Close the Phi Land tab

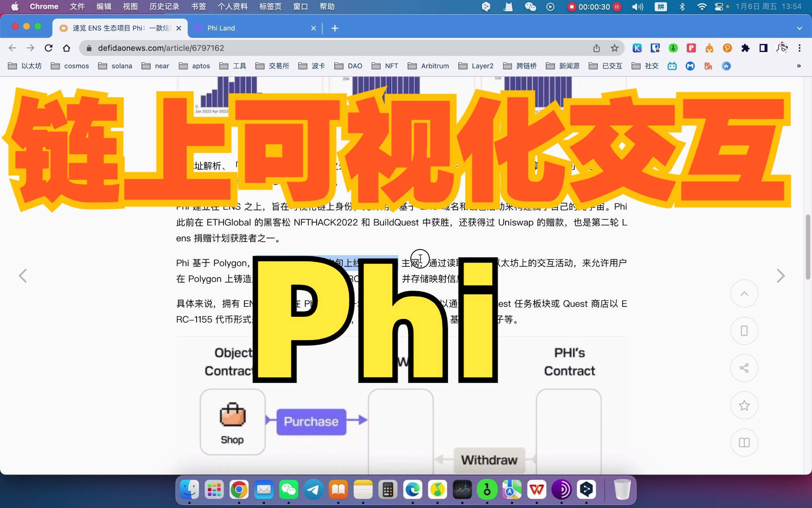(313, 28)
